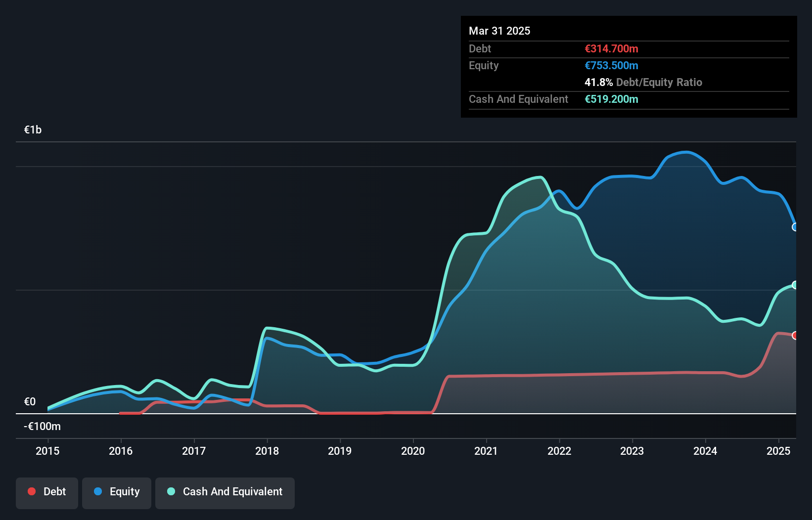The width and height of the screenshot is (812, 520).
Task: Click the 2021 x-axis label
Action: [486, 451]
